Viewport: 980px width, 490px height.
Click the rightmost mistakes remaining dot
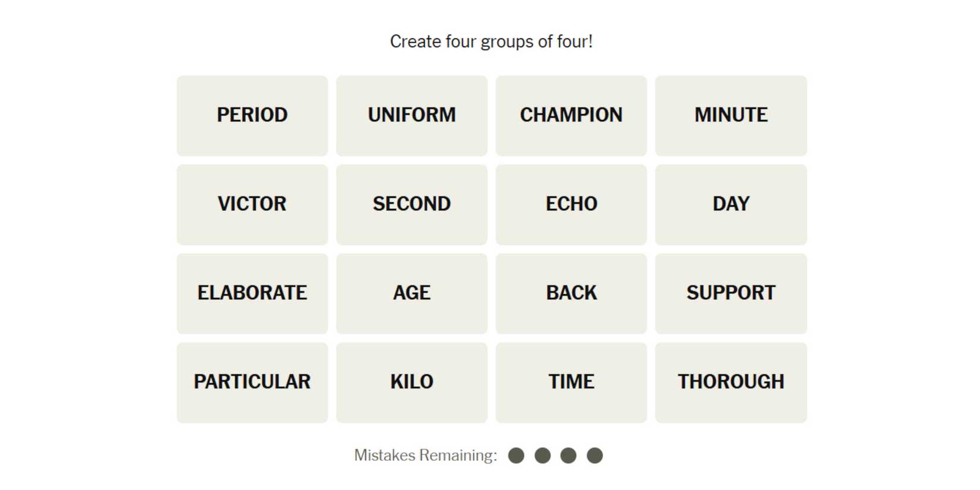click(595, 456)
